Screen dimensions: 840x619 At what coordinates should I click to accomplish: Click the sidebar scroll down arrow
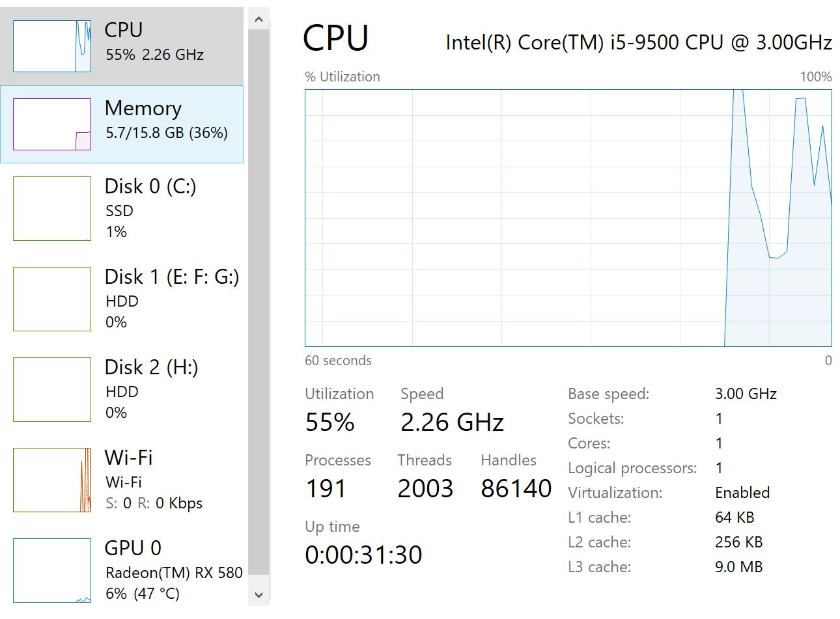coord(259,595)
